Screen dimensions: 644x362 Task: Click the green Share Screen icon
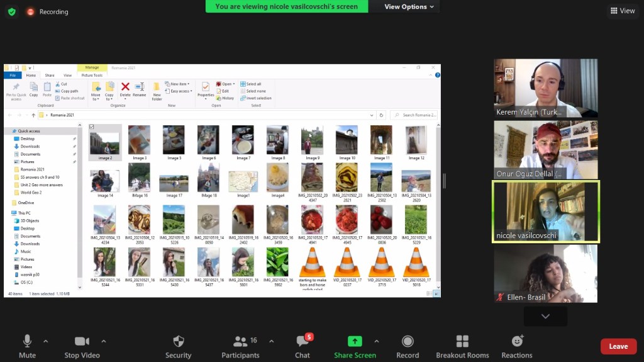pos(355,341)
